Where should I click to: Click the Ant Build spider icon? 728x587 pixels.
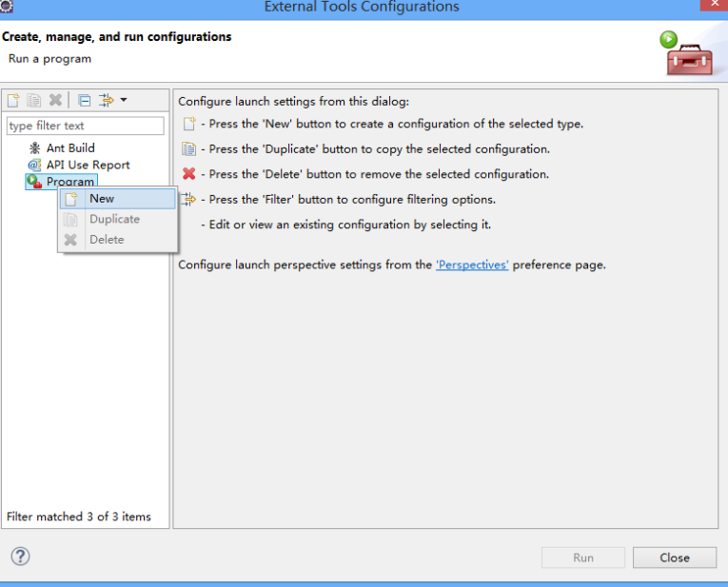[x=35, y=148]
